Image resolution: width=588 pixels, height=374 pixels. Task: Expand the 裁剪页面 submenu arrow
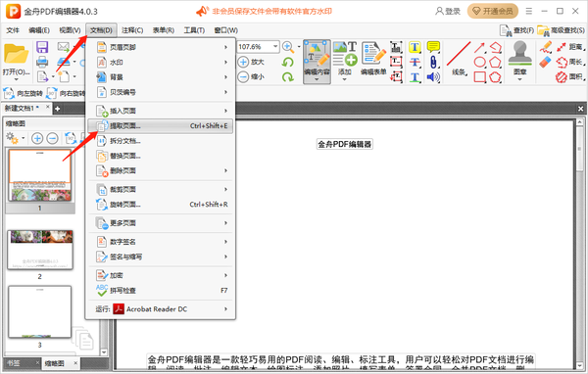(x=225, y=190)
